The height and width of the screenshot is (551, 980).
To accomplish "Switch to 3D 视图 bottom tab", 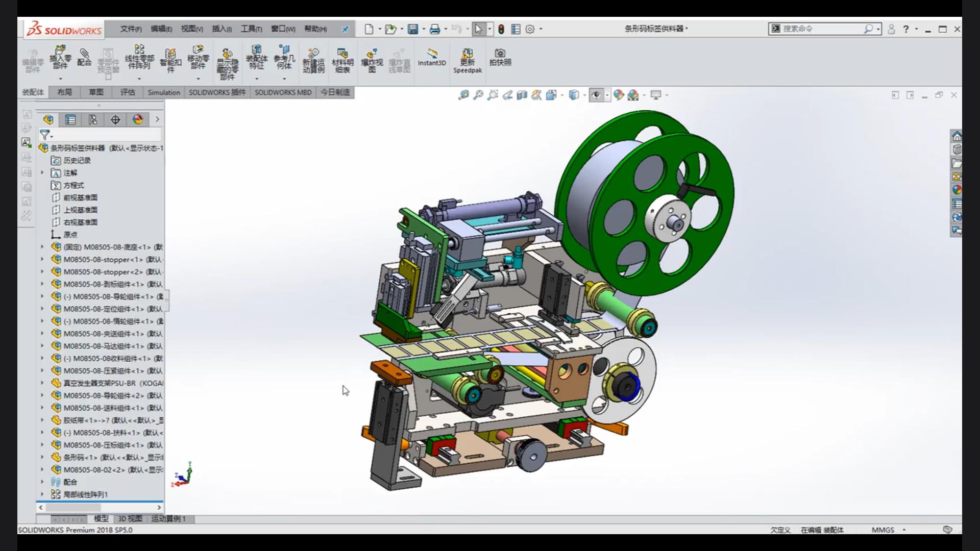I will (x=130, y=519).
